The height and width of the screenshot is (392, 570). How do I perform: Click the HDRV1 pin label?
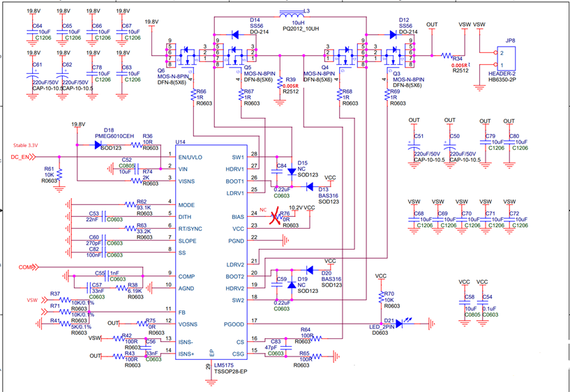(235, 169)
